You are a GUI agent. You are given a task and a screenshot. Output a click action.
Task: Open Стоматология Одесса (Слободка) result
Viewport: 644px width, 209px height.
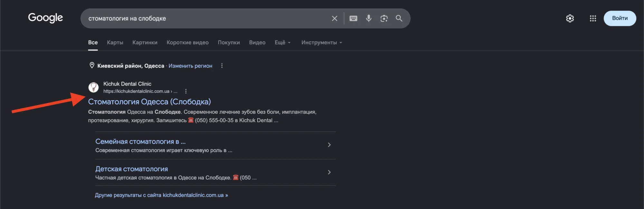(149, 102)
